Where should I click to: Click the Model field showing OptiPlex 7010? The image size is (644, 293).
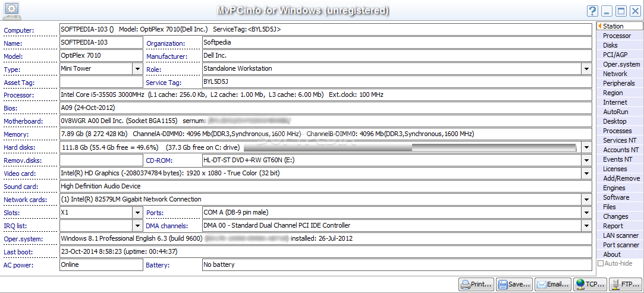click(101, 56)
